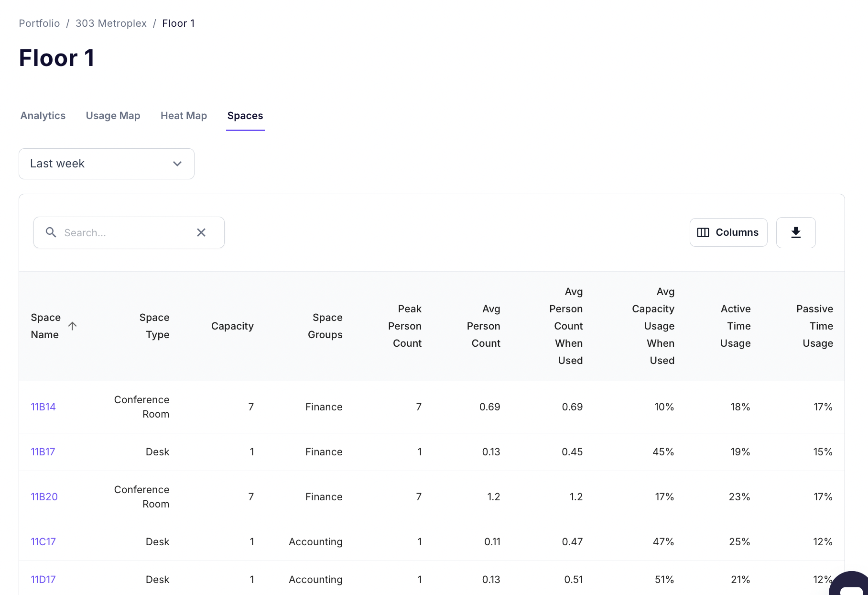This screenshot has width=868, height=595.
Task: Clear search with the X icon
Action: 201,232
